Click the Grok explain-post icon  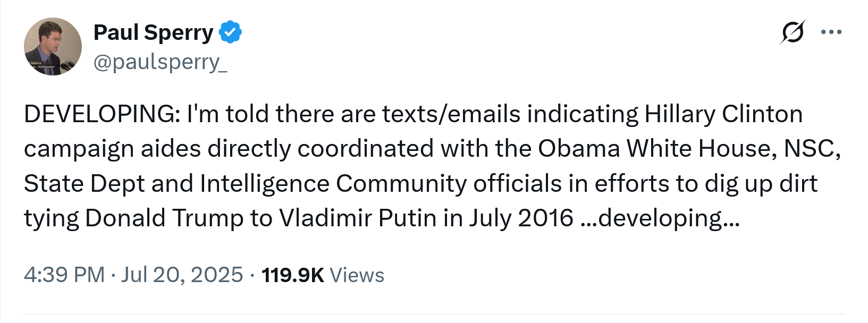(x=793, y=32)
